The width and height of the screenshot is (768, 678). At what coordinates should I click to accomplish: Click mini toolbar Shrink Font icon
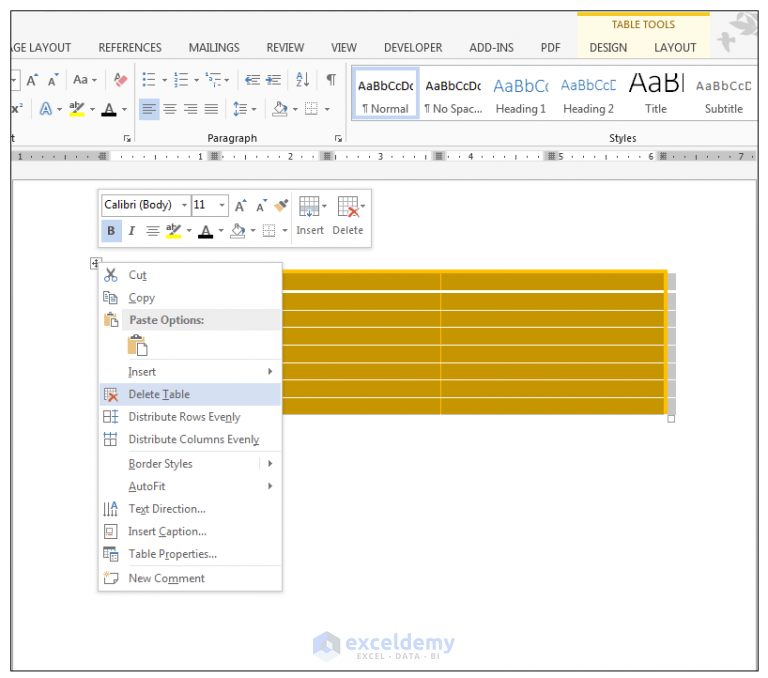pos(261,206)
